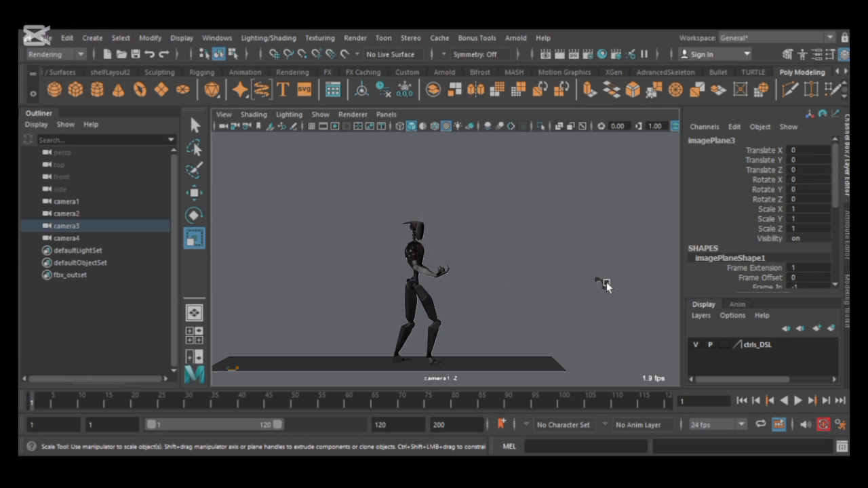
Task: Toggle playback P box on ctrls_DSL layer
Action: [x=710, y=344]
